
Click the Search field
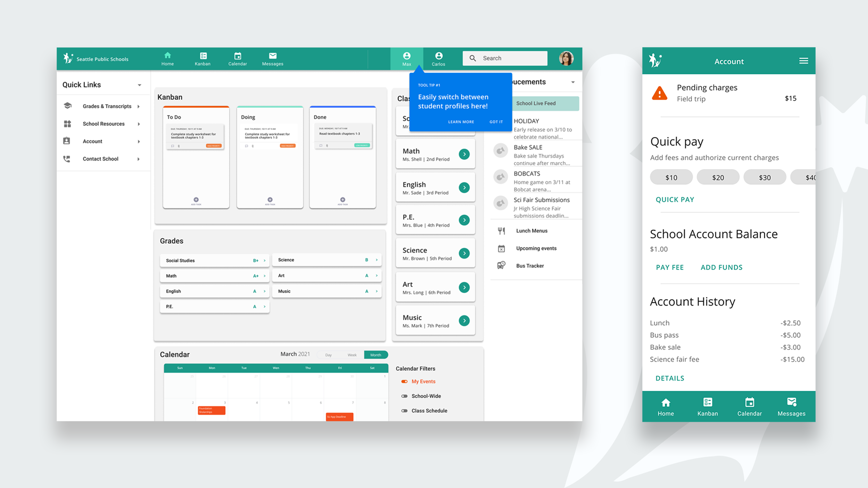click(505, 58)
